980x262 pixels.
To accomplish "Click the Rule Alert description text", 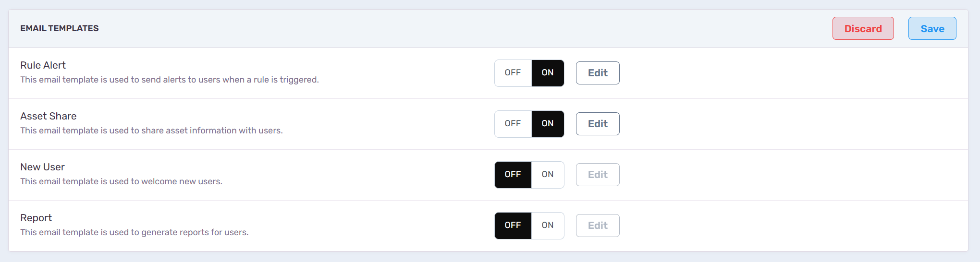I will [x=169, y=80].
